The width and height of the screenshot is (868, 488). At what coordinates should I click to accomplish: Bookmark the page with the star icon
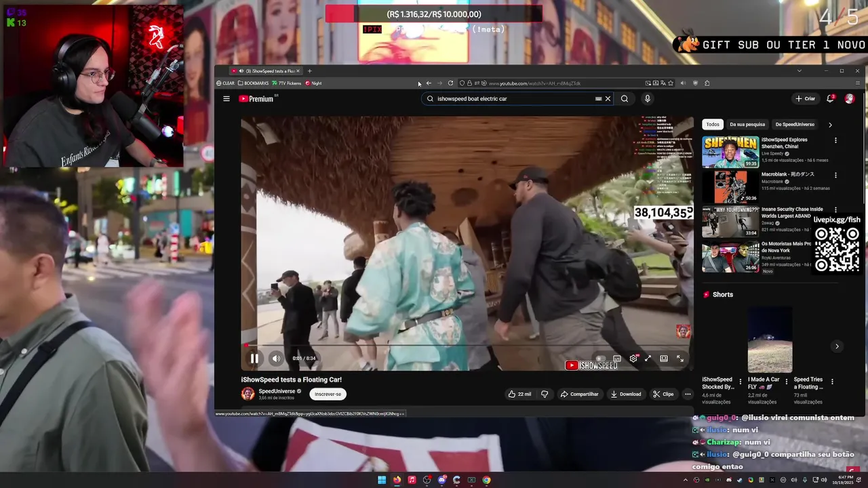tap(671, 83)
